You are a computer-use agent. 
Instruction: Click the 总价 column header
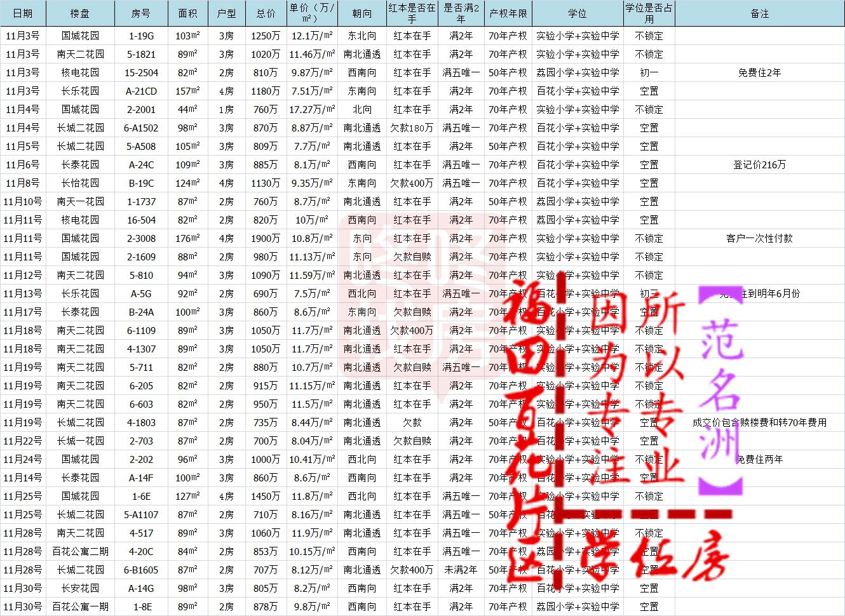tap(266, 13)
